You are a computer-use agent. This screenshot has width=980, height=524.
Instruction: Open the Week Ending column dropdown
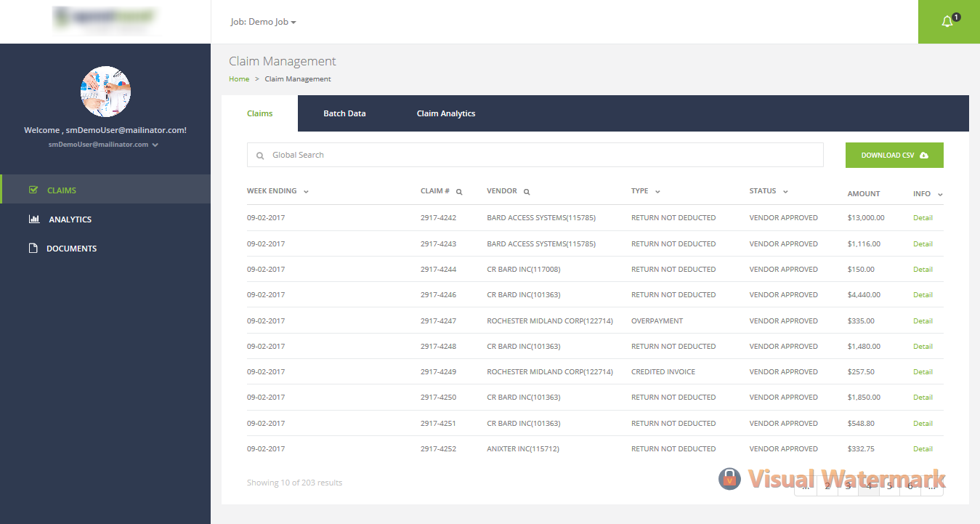tap(306, 192)
